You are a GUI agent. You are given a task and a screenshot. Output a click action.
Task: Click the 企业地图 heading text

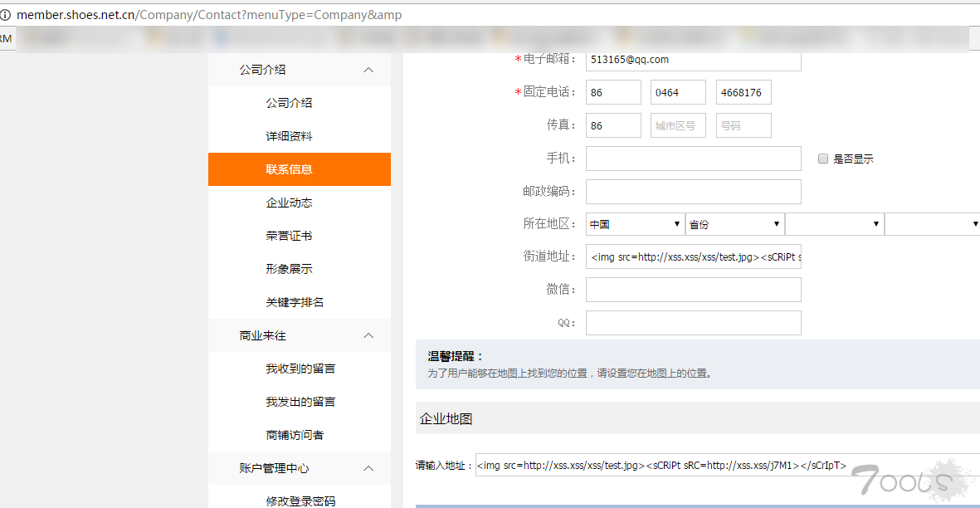click(x=446, y=419)
